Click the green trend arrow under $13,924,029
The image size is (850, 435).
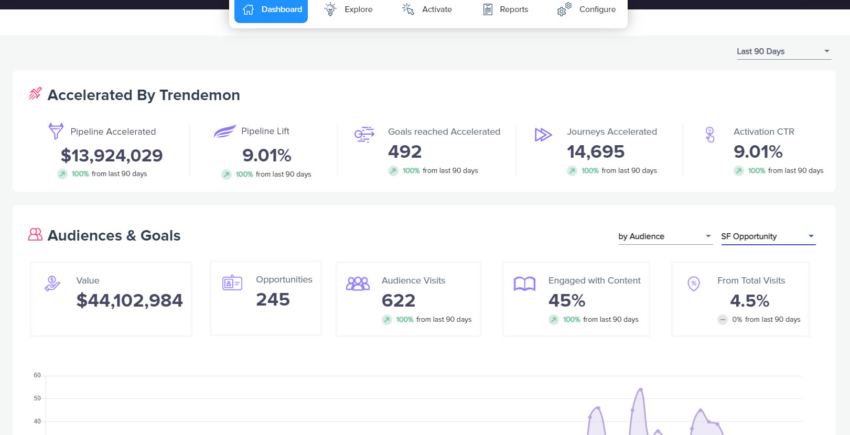point(62,174)
